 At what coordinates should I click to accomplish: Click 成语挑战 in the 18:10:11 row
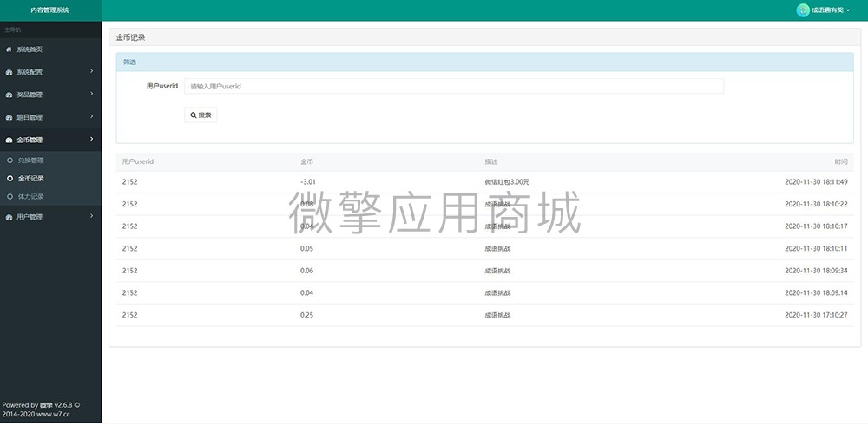coord(497,248)
